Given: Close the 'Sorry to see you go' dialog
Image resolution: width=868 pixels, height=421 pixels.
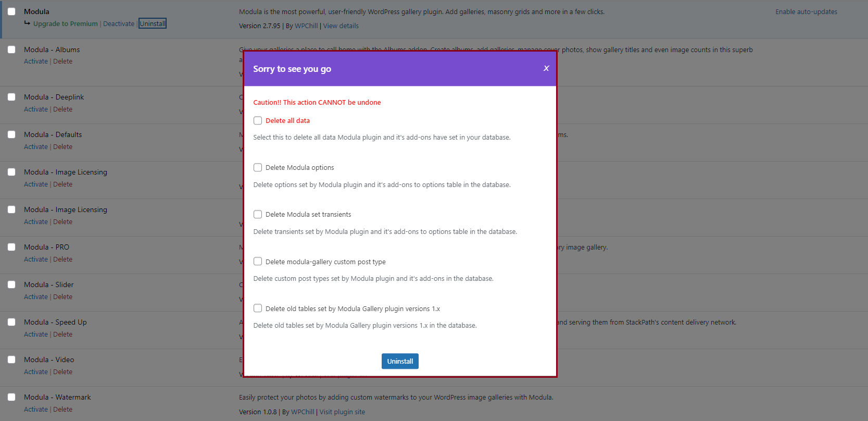Looking at the screenshot, I should tap(546, 68).
